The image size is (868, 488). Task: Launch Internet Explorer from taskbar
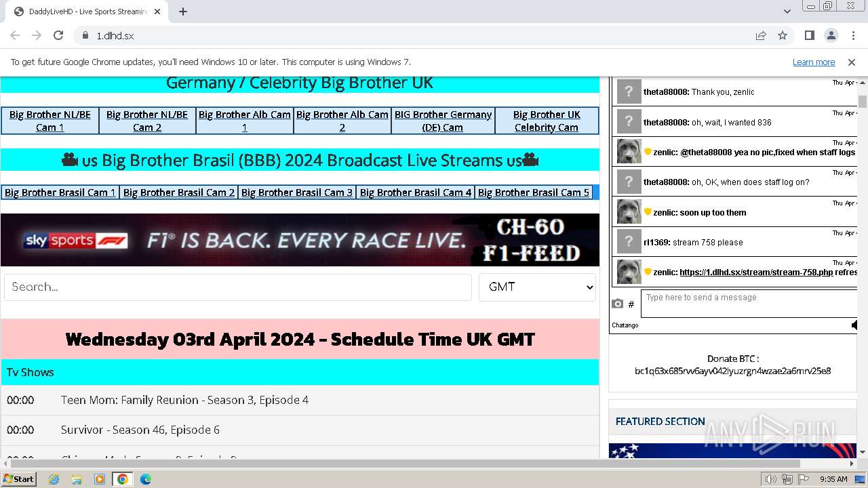tap(54, 479)
